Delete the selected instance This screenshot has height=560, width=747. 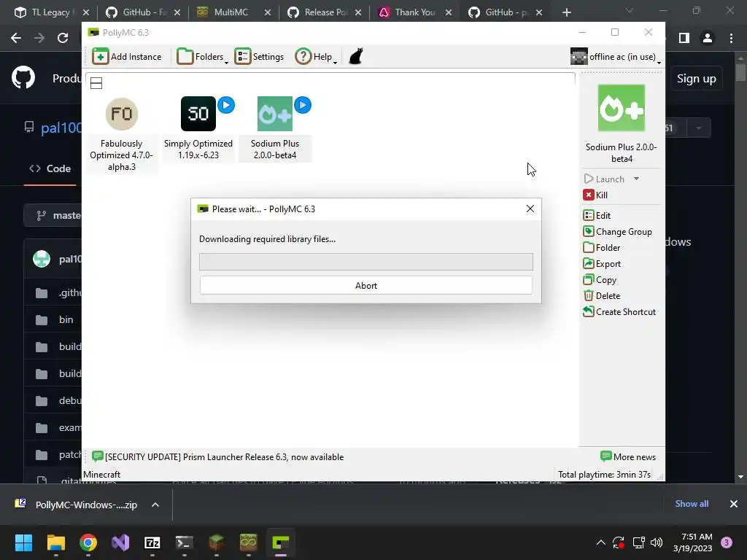[x=602, y=296]
